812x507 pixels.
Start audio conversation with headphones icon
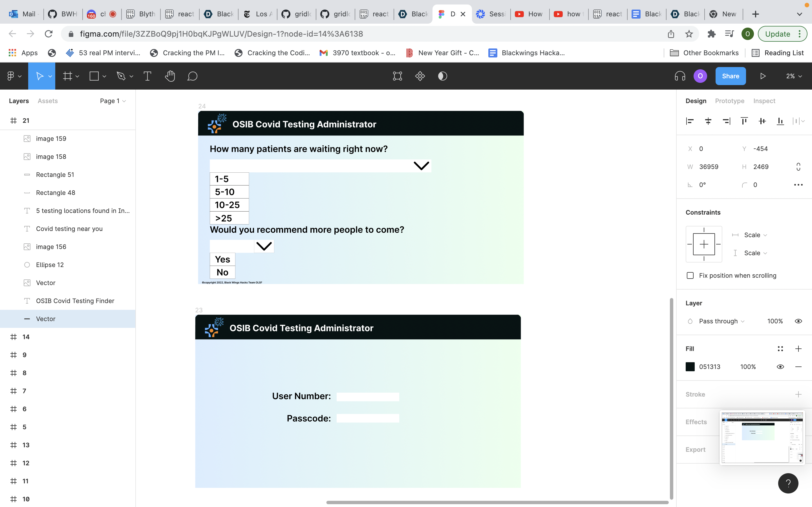click(679, 76)
